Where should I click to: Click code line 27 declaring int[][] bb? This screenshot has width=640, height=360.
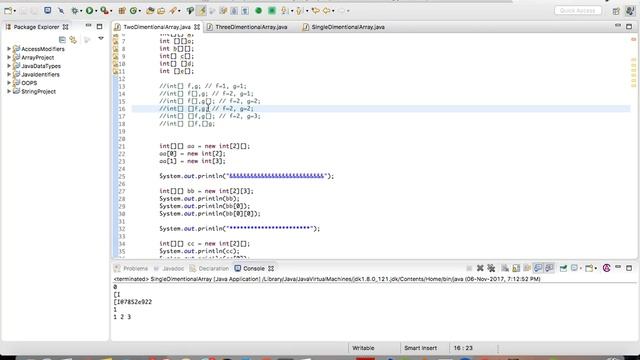coord(207,191)
